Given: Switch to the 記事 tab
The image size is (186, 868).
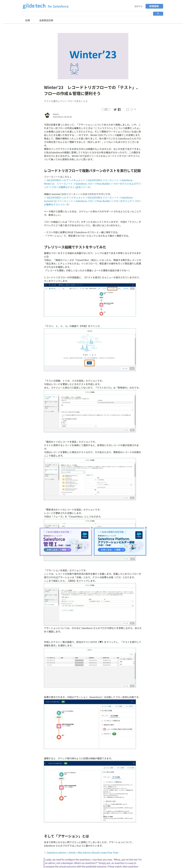Looking at the screenshot, I should click(x=28, y=21).
